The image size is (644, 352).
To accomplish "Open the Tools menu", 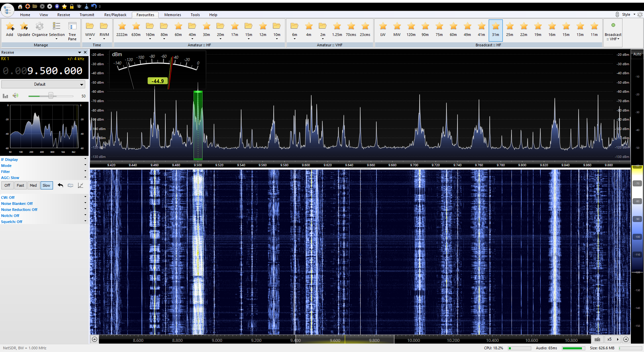I will tap(195, 15).
